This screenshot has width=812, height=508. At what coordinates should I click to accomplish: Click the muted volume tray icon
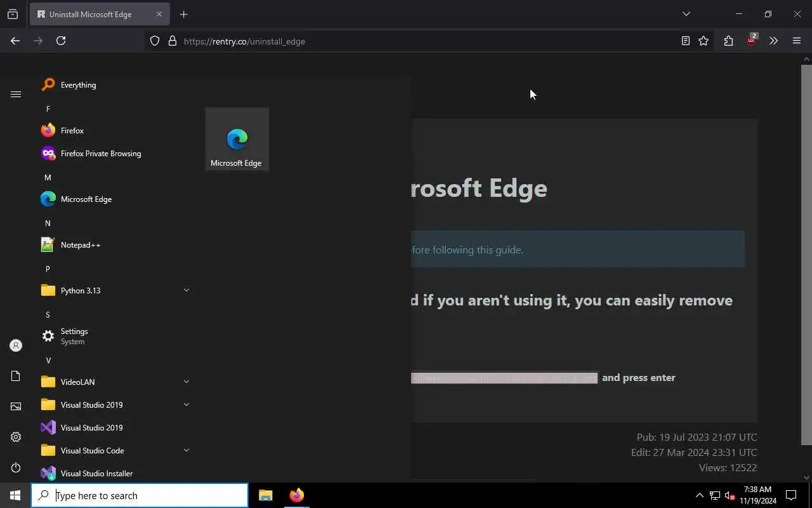730,495
